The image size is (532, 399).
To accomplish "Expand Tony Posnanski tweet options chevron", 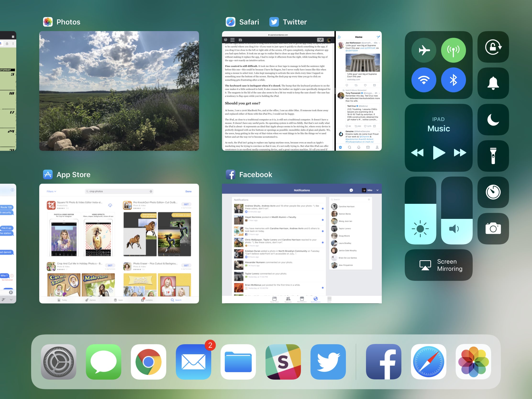I will point(380,93).
